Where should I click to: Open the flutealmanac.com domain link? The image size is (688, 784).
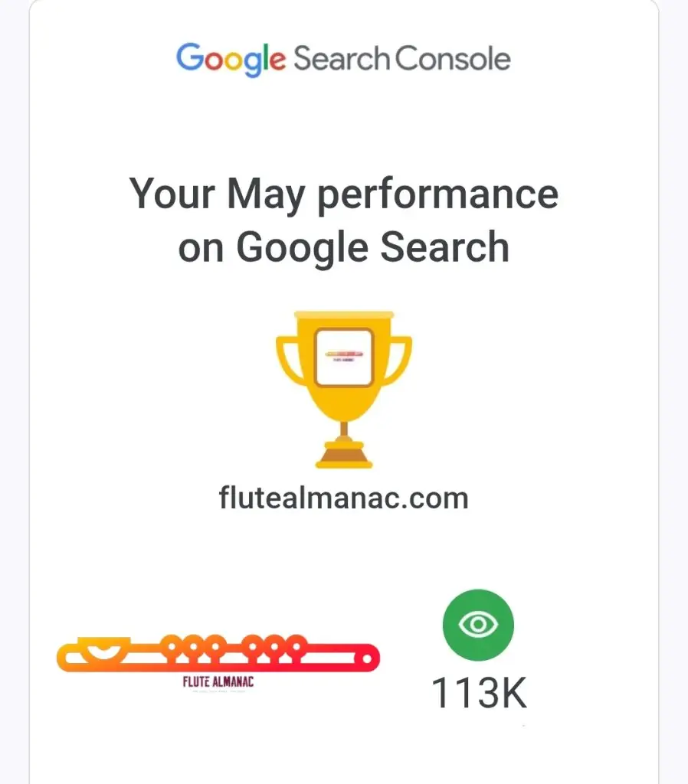coord(344,498)
